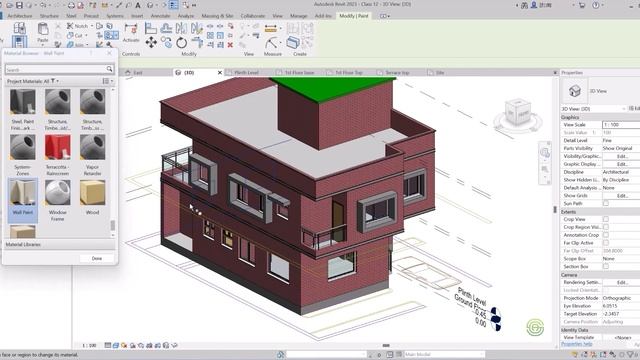Click the Measure Between Two References icon
This screenshot has height=360, width=640.
(x=270, y=28)
